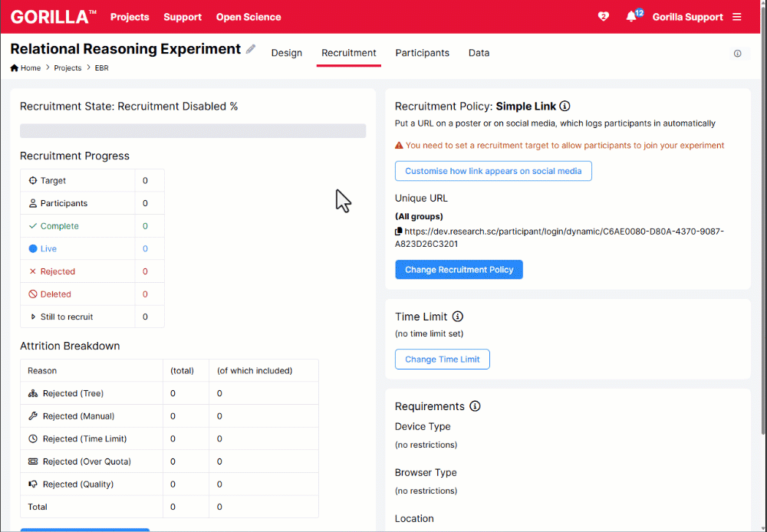
Task: Click the Total row in Attrition Breakdown
Action: [x=170, y=507]
